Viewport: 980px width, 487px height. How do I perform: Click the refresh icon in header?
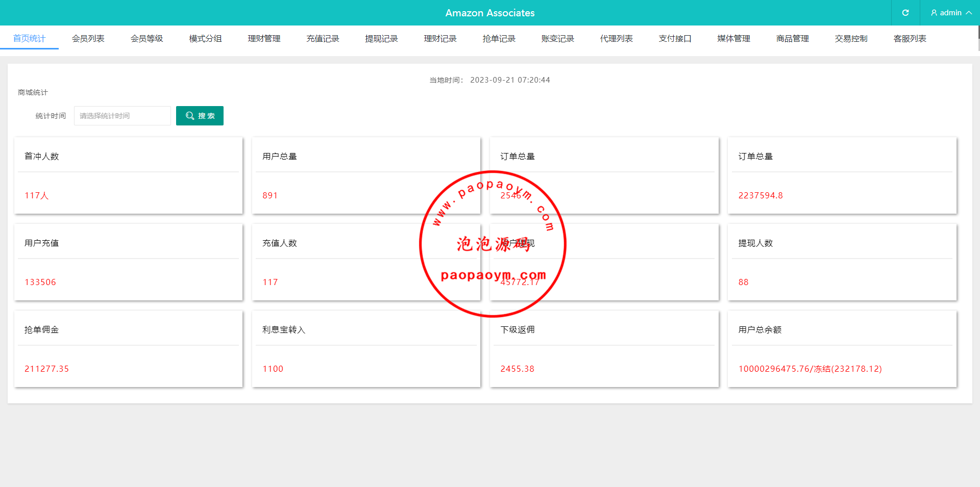pyautogui.click(x=905, y=13)
